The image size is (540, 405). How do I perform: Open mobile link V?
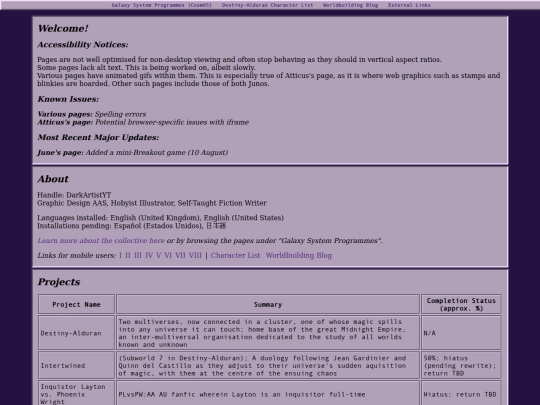158,256
